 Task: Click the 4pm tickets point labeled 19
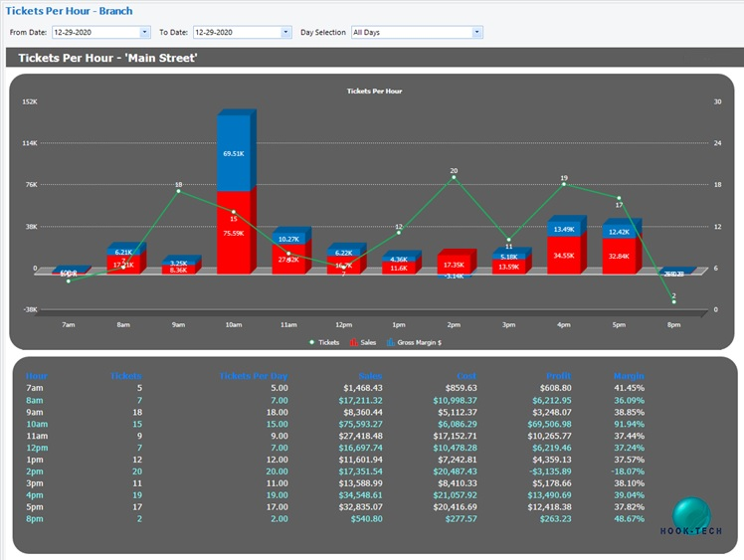point(564,184)
